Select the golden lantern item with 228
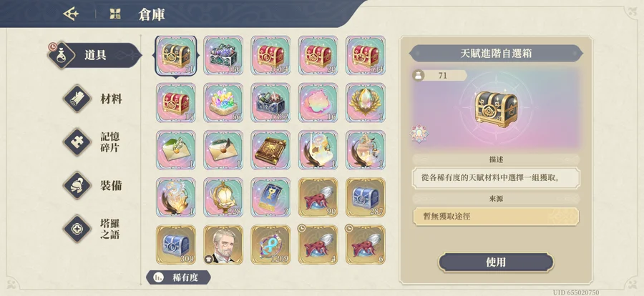This screenshot has height=296, width=644. click(x=223, y=197)
